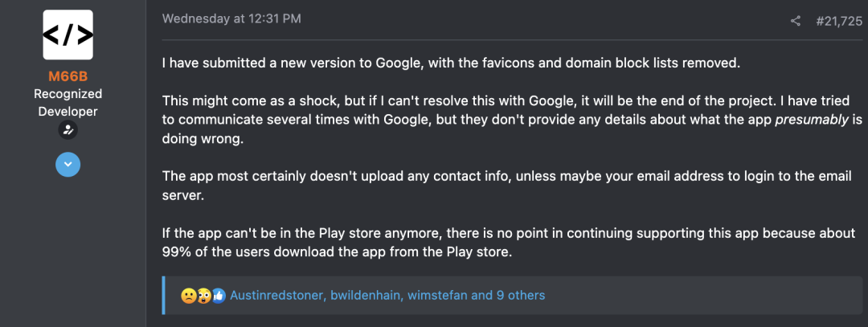Click the developer badge icon under user title

click(x=68, y=130)
